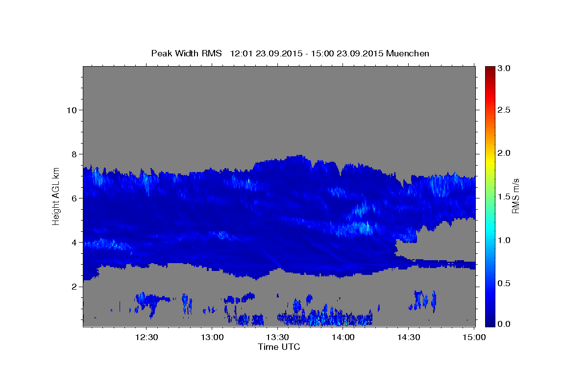588x392 pixels.
Task: Click the height axis label '2'
Action: (x=73, y=286)
